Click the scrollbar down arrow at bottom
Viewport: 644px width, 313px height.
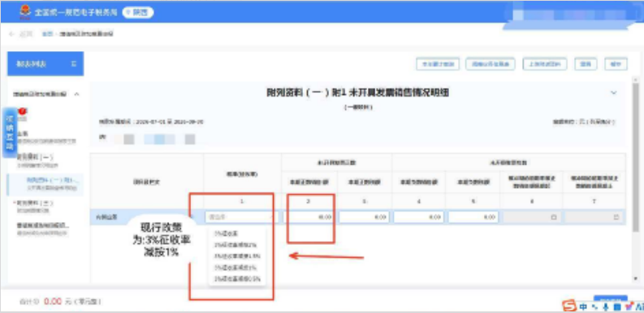pyautogui.click(x=637, y=280)
